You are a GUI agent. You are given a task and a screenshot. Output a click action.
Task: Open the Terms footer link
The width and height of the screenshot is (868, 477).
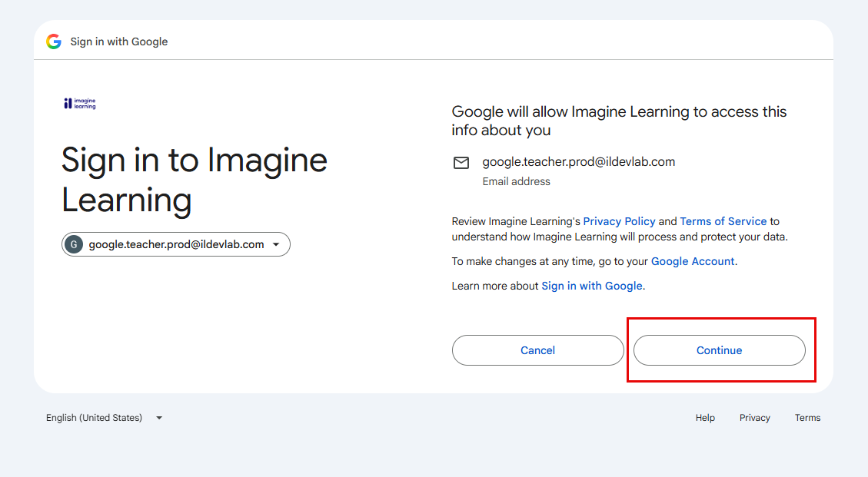click(x=808, y=418)
